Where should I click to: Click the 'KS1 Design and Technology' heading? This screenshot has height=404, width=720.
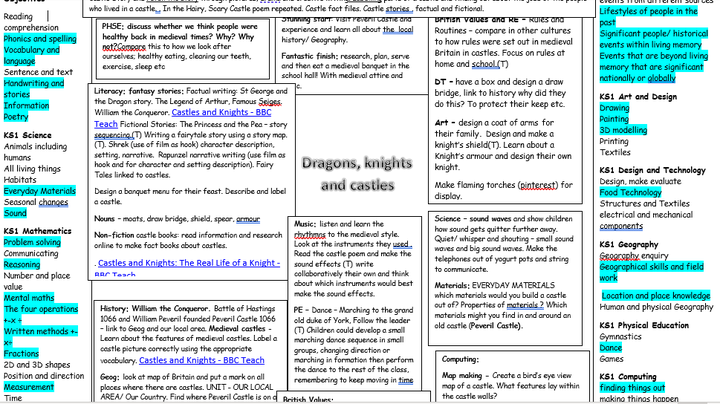652,170
